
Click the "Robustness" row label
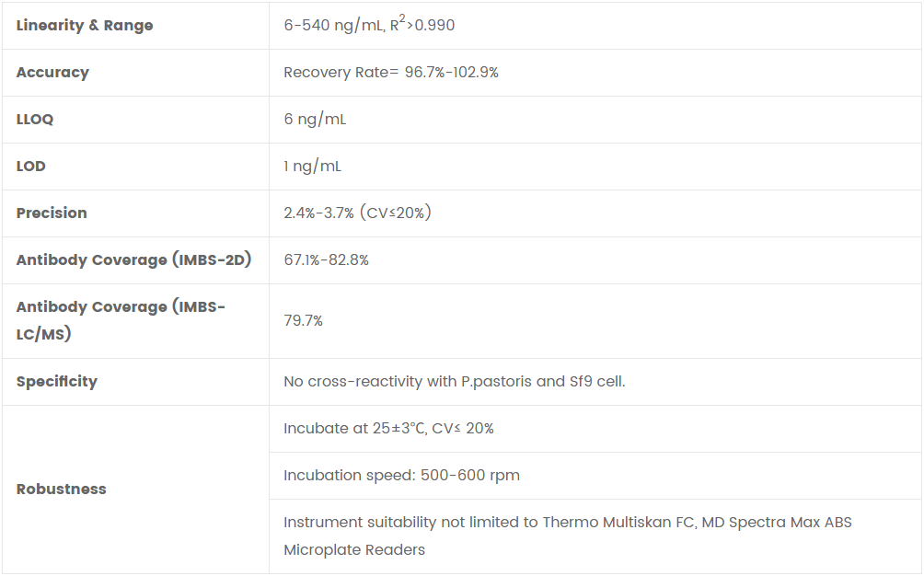[x=61, y=490]
